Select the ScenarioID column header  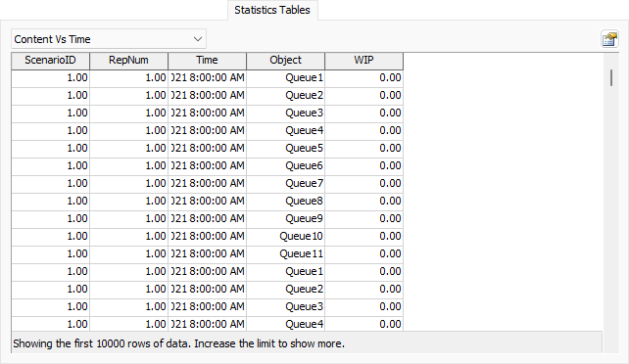[x=50, y=61]
